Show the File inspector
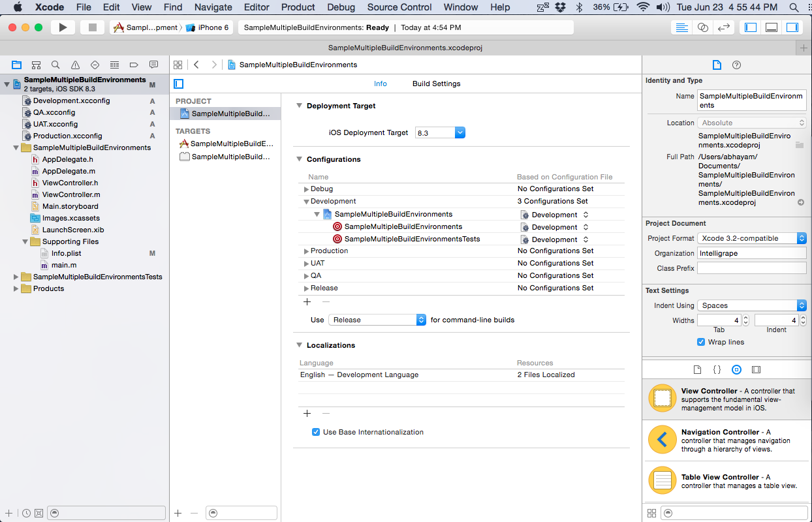Viewport: 812px width, 522px height. click(x=717, y=65)
